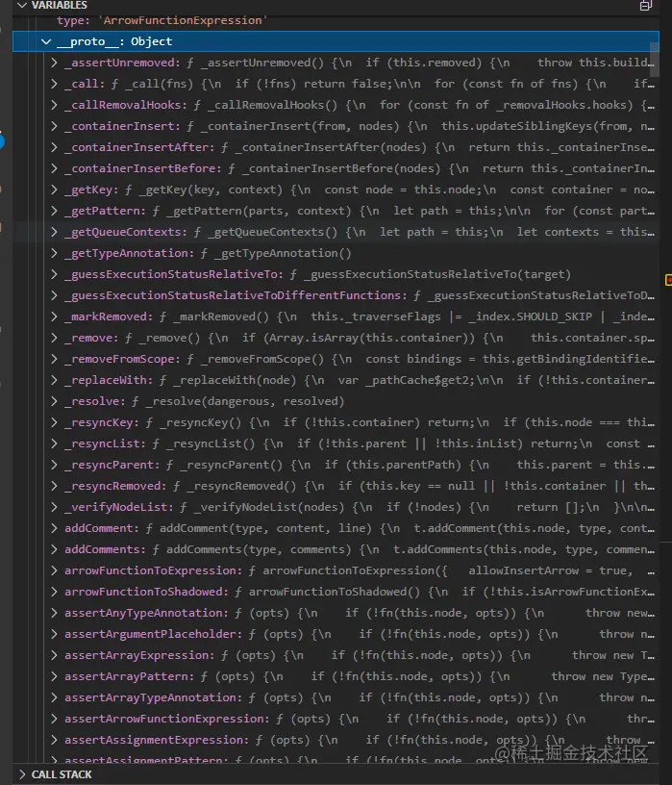672x785 pixels.
Task: Select the type: 'ArrowFunctionExpression' row
Action: [x=336, y=20]
